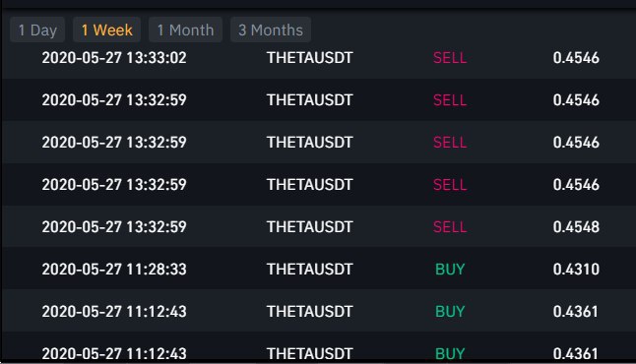The width and height of the screenshot is (636, 364).
Task: Click the 13:33:02 trade timestamp
Action: pyautogui.click(x=114, y=58)
